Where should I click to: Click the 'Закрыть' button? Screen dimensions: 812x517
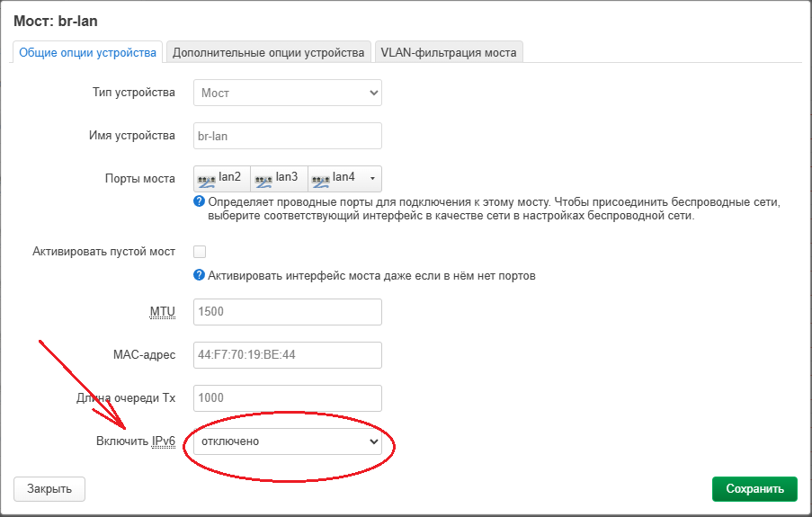49,489
